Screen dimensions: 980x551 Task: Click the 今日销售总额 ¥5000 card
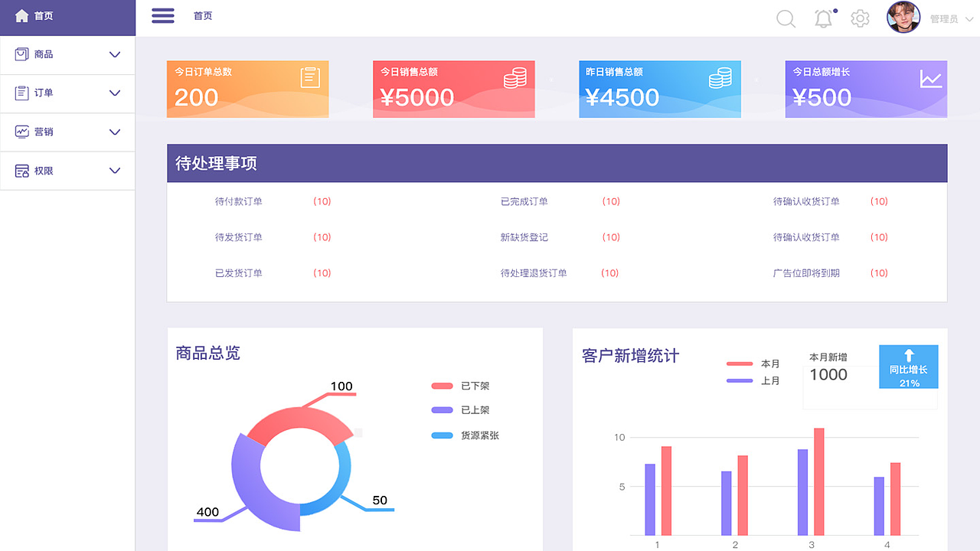(x=454, y=89)
